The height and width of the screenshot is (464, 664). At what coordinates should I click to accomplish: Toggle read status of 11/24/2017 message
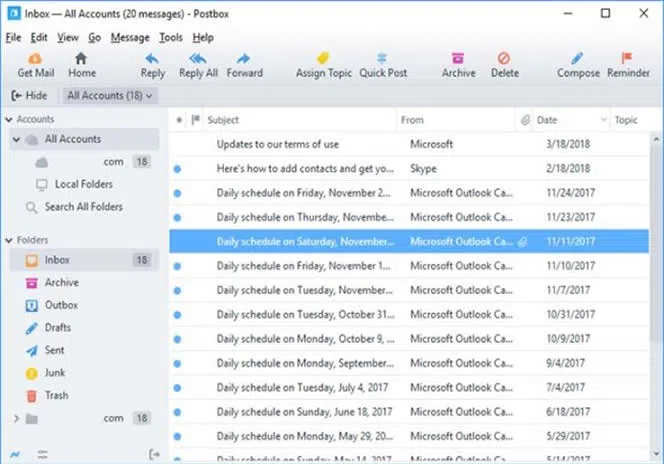point(178,192)
